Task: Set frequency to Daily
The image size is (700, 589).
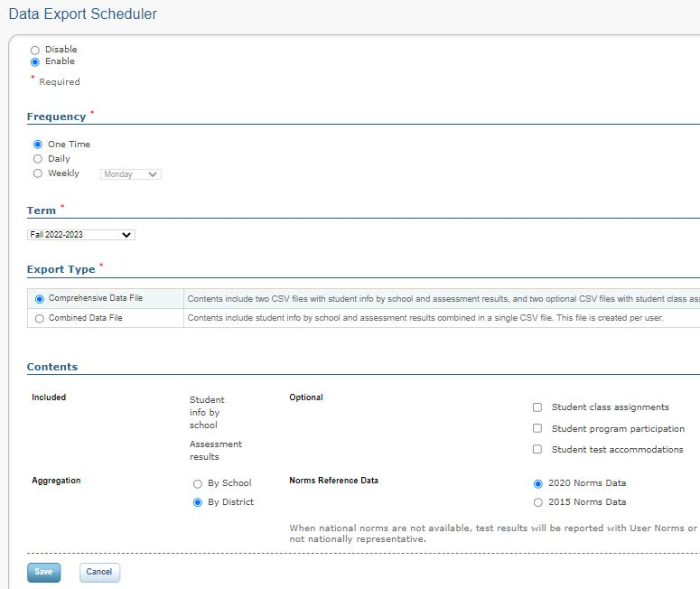Action: click(x=38, y=159)
